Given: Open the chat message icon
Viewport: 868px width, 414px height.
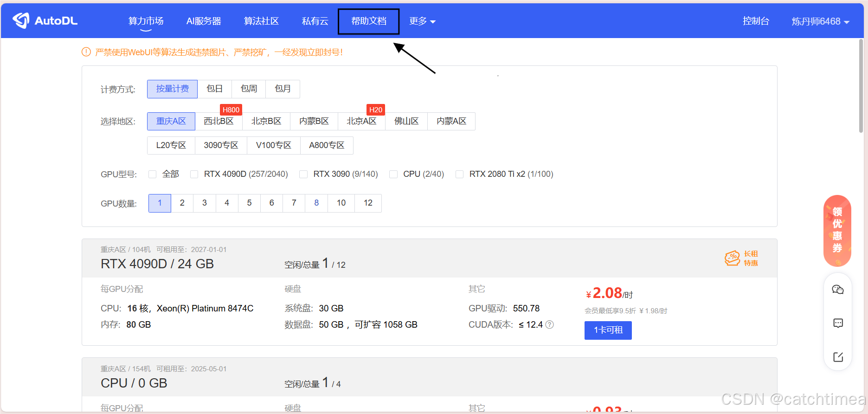Looking at the screenshot, I should click(x=838, y=323).
